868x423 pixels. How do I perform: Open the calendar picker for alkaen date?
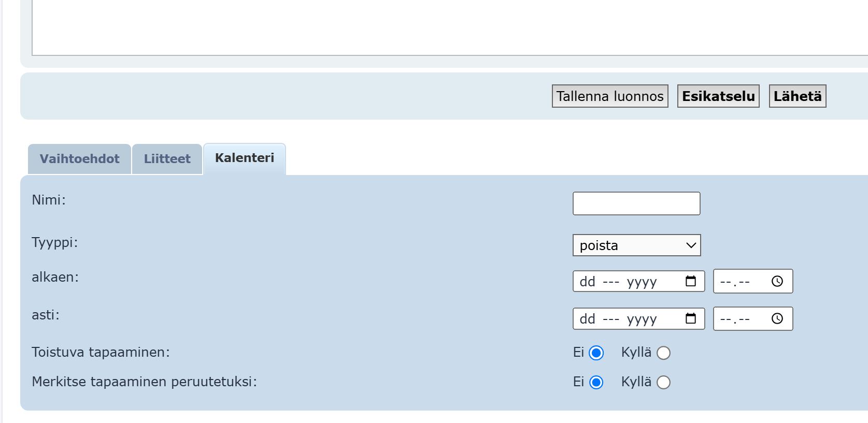click(x=690, y=281)
